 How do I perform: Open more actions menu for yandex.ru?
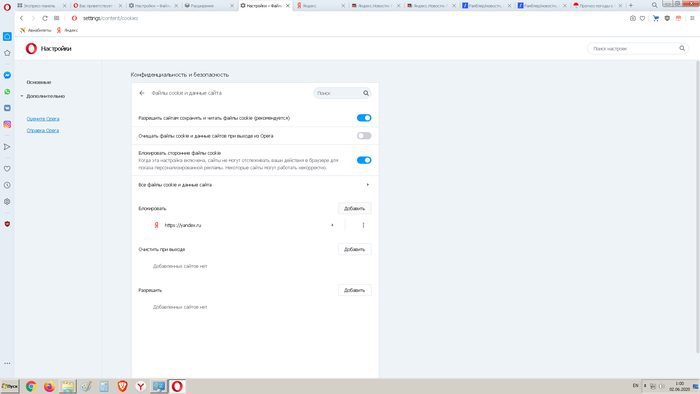(x=363, y=225)
